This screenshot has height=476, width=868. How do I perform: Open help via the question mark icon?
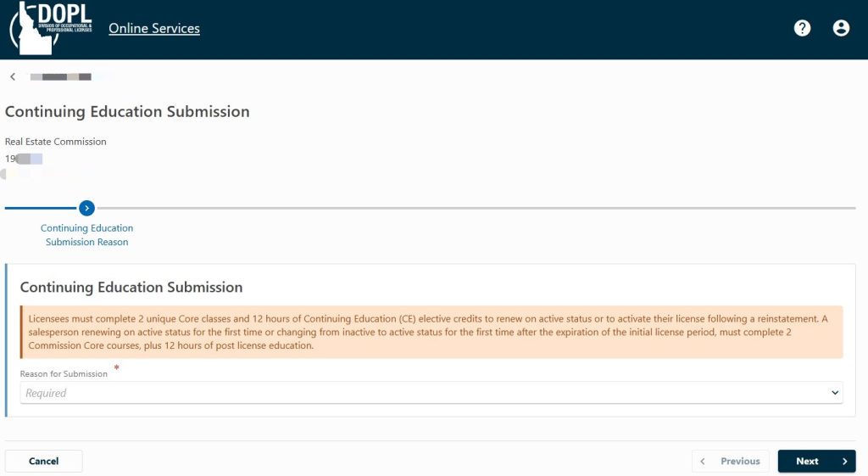click(x=802, y=28)
